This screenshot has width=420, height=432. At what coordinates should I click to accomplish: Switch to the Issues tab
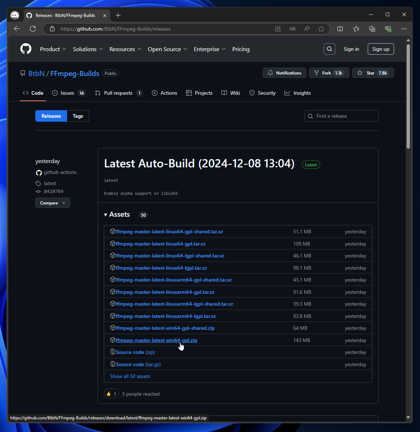click(x=69, y=93)
